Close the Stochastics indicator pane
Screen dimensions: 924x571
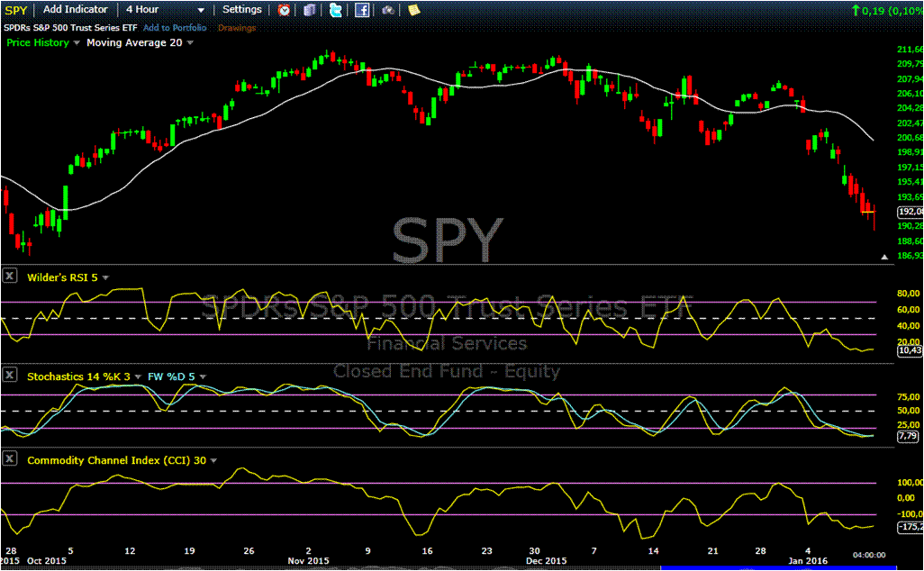[x=10, y=375]
